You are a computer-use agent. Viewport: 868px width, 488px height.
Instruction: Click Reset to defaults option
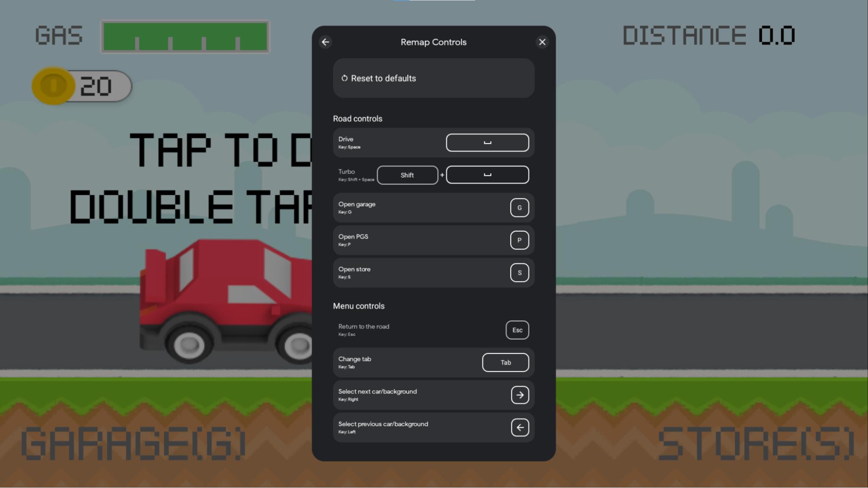click(434, 78)
